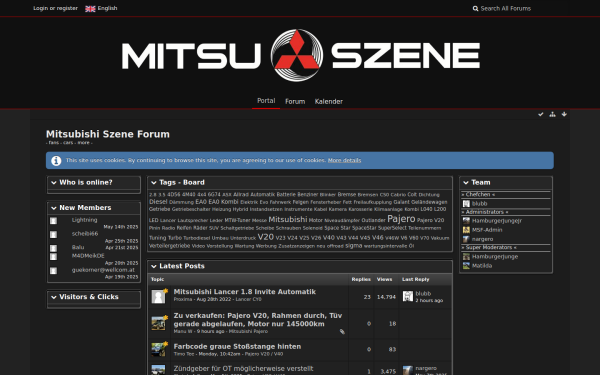This screenshot has width=600, height=375.
Task: Open Matilda profile in Team
Action: [x=482, y=266]
